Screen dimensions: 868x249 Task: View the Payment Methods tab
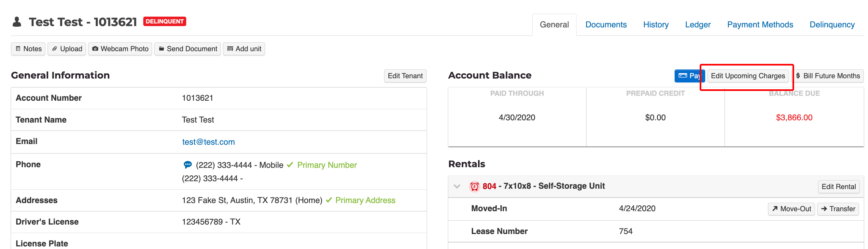(760, 25)
